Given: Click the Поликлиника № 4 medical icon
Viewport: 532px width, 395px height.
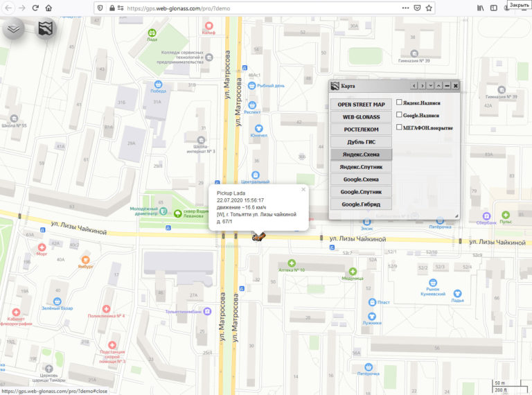Looking at the screenshot, I should (x=106, y=309).
